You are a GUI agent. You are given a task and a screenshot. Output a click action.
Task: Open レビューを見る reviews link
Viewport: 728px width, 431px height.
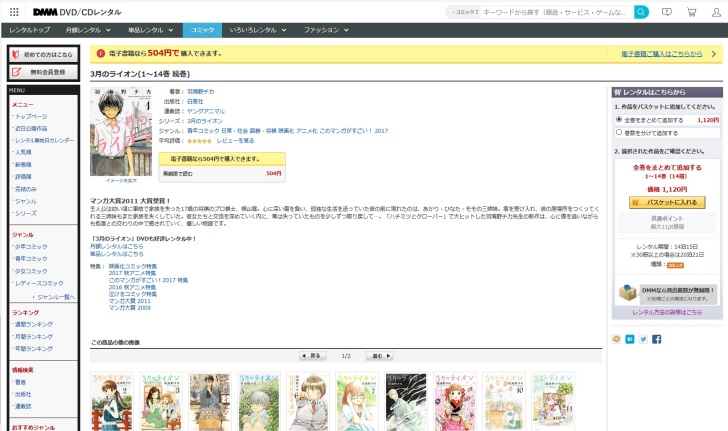click(235, 141)
